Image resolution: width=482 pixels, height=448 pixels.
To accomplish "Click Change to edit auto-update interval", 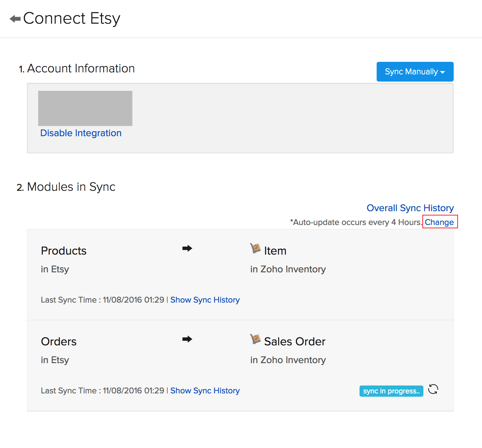I will pyautogui.click(x=439, y=222).
